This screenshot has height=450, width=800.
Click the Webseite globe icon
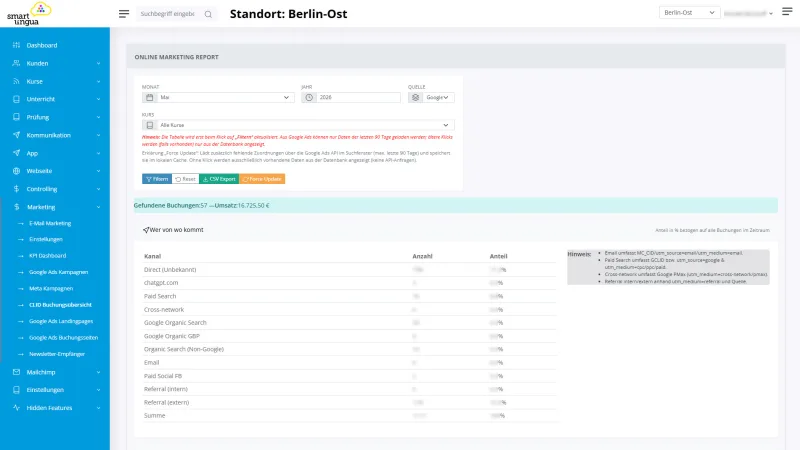click(16, 171)
